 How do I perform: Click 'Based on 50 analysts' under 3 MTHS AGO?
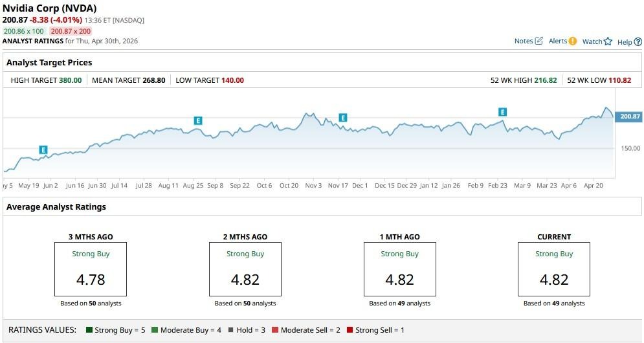click(x=91, y=304)
